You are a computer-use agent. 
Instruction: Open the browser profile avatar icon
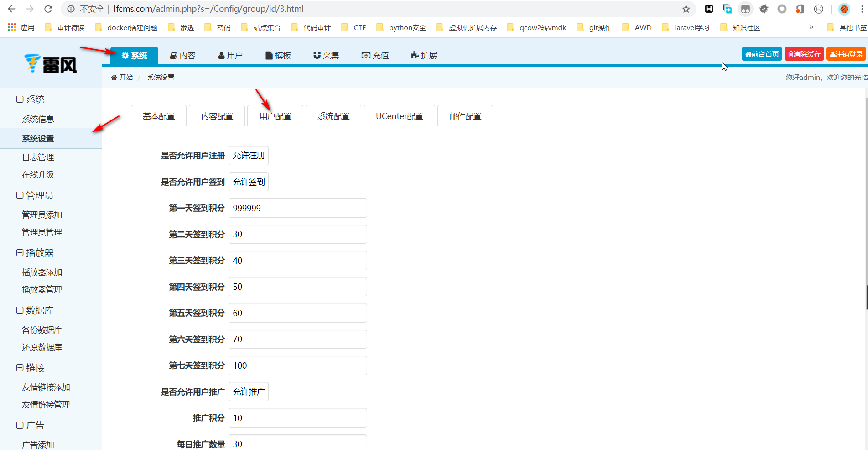844,9
